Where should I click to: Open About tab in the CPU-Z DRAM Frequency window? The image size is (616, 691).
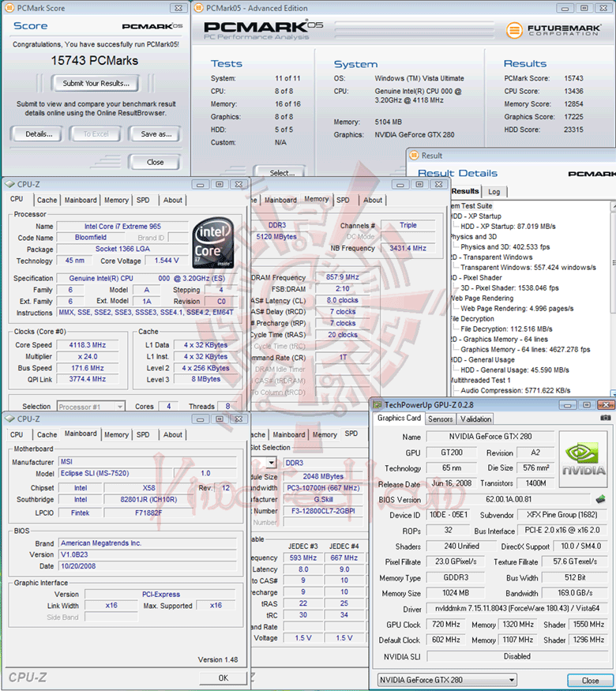tap(373, 200)
